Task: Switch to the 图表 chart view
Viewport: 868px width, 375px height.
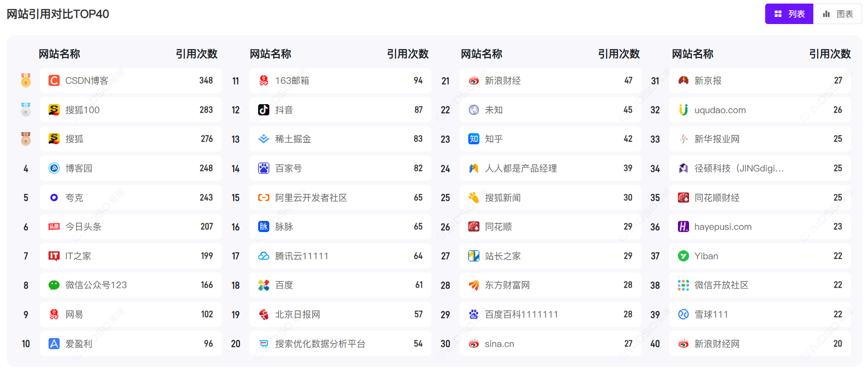Action: 837,14
